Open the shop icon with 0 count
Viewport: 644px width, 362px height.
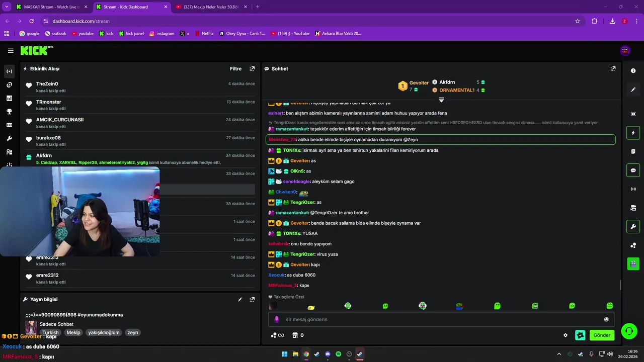(298, 335)
